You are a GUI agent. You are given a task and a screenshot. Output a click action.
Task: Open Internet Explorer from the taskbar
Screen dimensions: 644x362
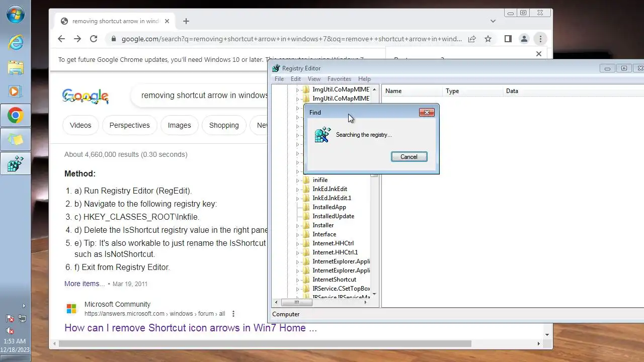point(16,43)
